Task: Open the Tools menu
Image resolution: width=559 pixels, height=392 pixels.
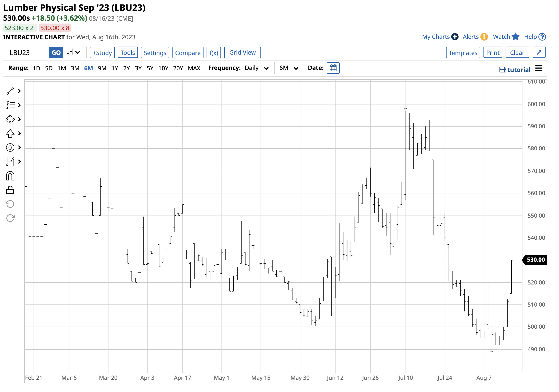Action: [x=128, y=53]
